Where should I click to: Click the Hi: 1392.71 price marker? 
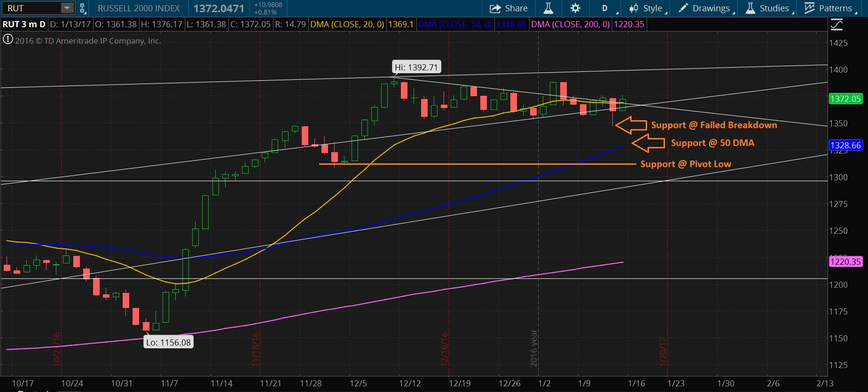(416, 68)
